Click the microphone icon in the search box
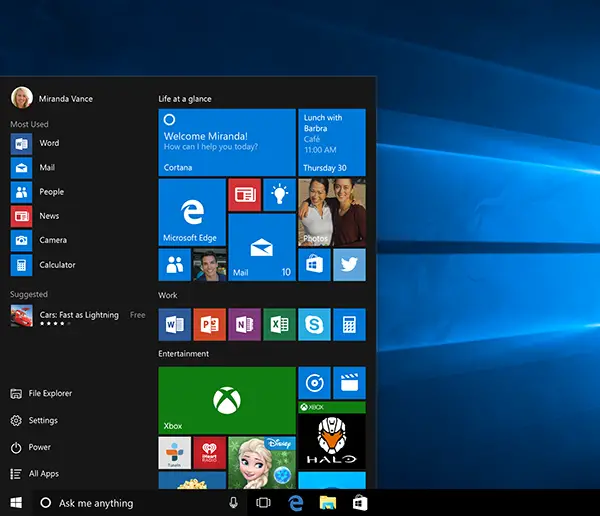Screen dimensions: 600x516 tap(233, 503)
